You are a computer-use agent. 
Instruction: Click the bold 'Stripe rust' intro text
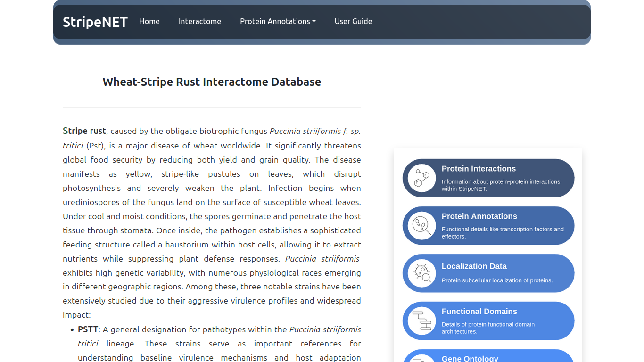[84, 131]
